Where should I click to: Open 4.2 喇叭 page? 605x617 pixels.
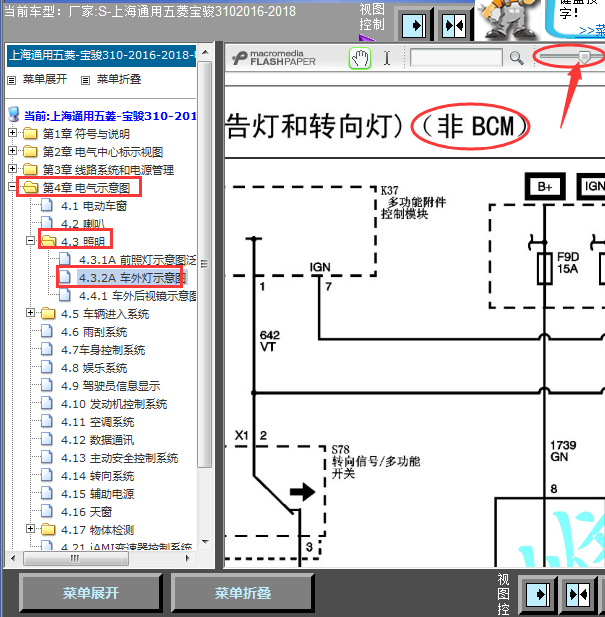(83, 224)
